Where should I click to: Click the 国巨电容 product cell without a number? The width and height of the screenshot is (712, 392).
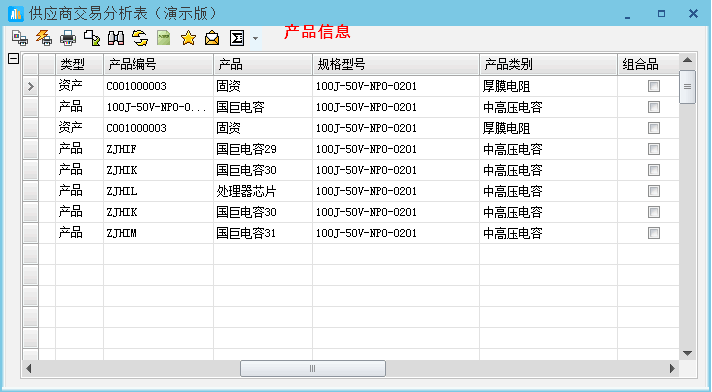click(x=263, y=107)
